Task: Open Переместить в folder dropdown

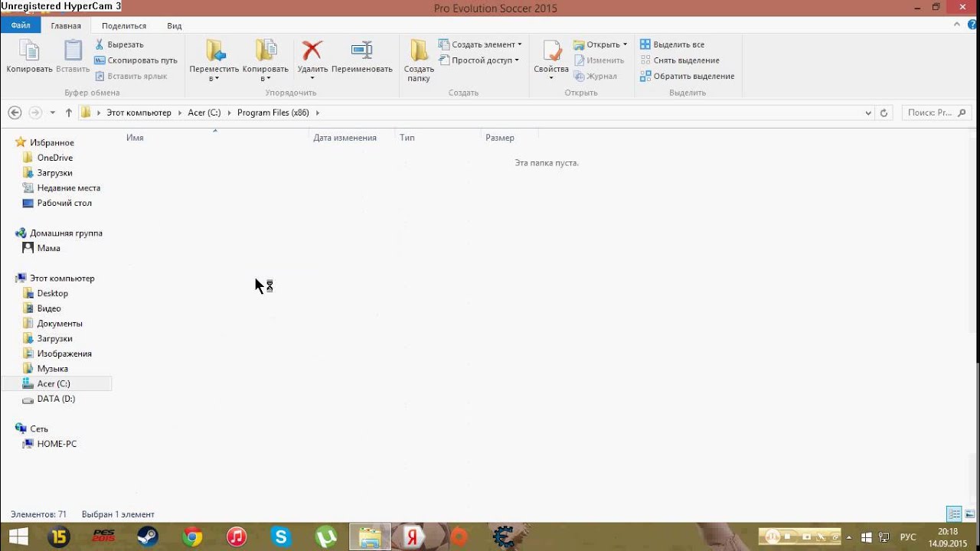Action: (214, 60)
